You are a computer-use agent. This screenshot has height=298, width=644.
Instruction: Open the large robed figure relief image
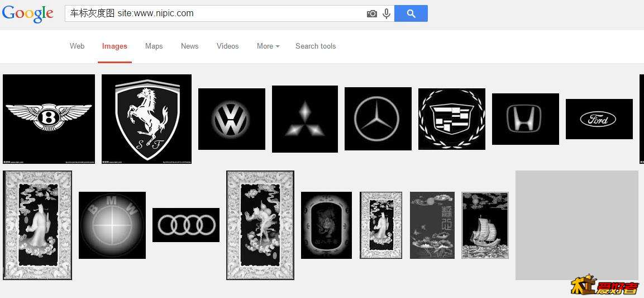tap(37, 225)
